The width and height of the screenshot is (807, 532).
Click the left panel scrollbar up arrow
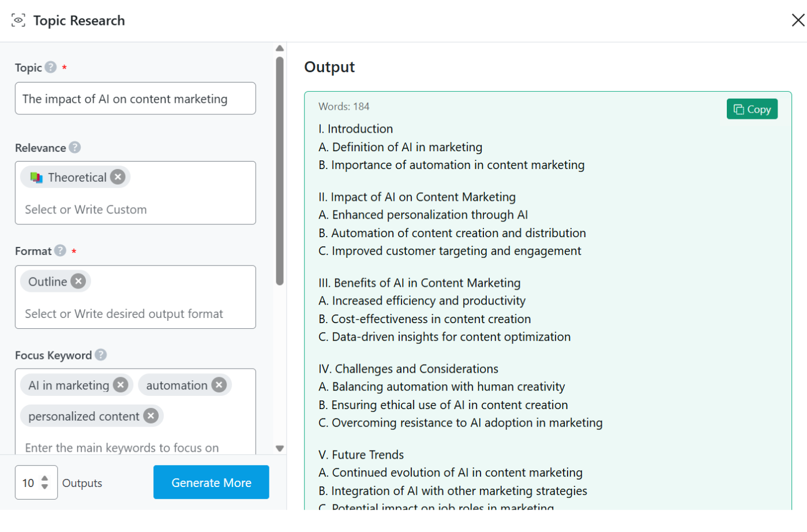tap(280, 48)
